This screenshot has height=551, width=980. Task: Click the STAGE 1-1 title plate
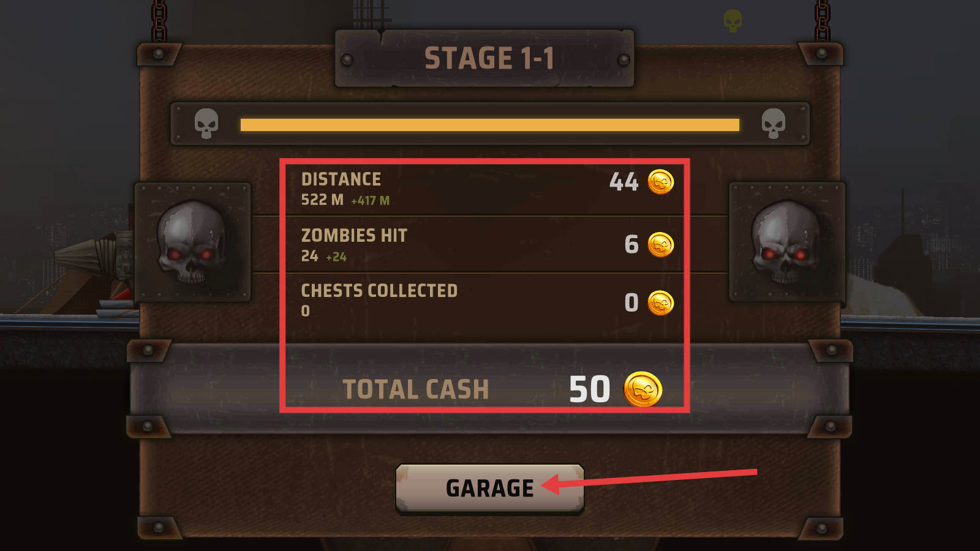point(484,58)
